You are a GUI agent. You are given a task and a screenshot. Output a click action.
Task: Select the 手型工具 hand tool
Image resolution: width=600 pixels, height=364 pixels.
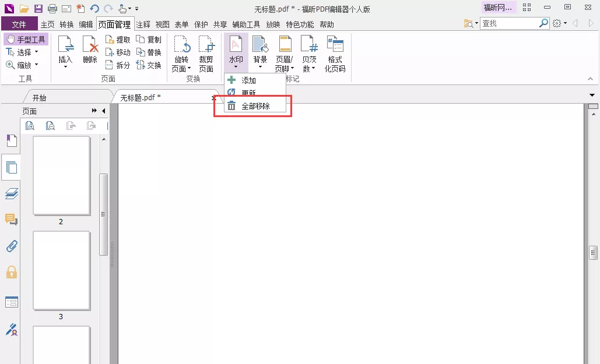pos(26,40)
